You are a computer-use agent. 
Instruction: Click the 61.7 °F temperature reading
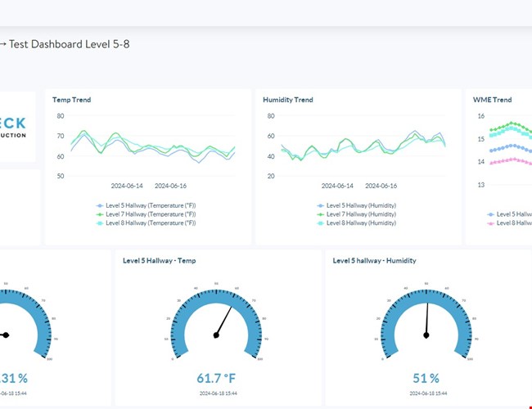click(x=216, y=378)
